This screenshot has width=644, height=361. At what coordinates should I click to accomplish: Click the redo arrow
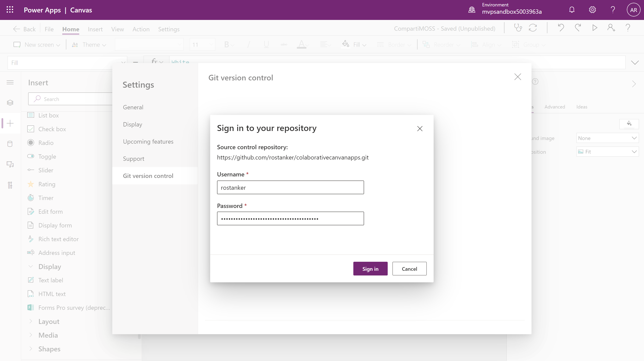coord(578,28)
